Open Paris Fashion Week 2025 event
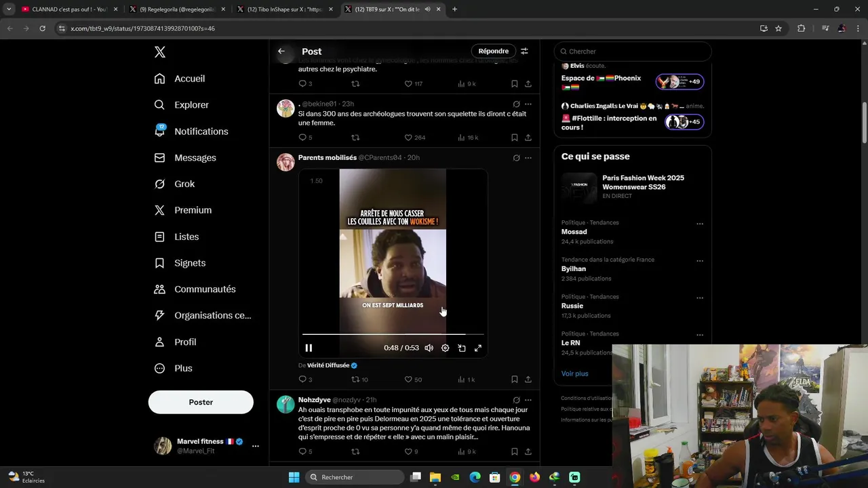The width and height of the screenshot is (868, 488). coord(633,186)
